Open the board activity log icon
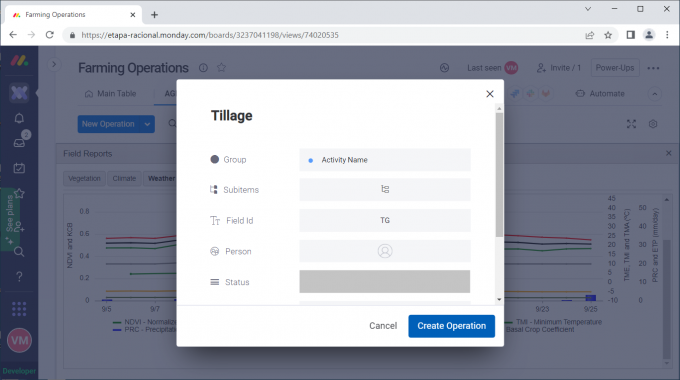 coord(445,68)
